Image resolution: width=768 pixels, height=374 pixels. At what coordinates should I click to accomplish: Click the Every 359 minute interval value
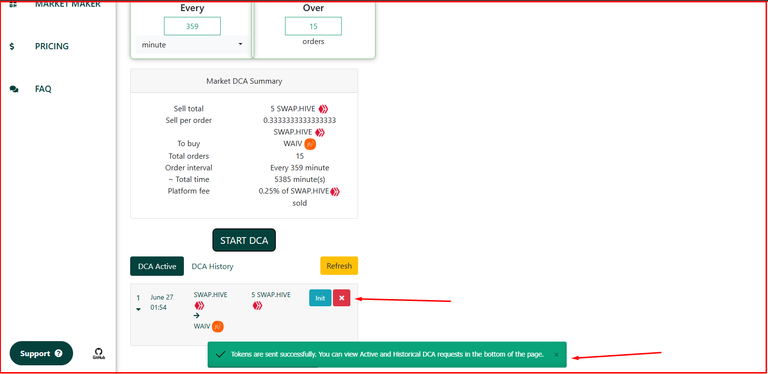300,168
